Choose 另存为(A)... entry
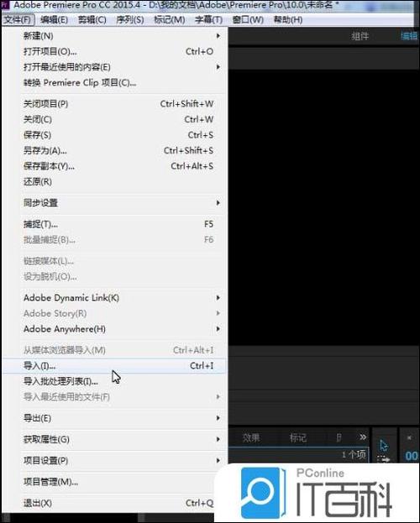Screen dimensions: 420x523 [114, 151]
